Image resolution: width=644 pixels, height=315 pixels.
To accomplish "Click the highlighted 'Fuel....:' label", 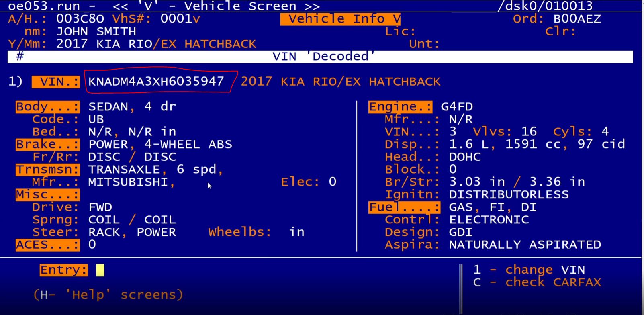I will (x=405, y=207).
